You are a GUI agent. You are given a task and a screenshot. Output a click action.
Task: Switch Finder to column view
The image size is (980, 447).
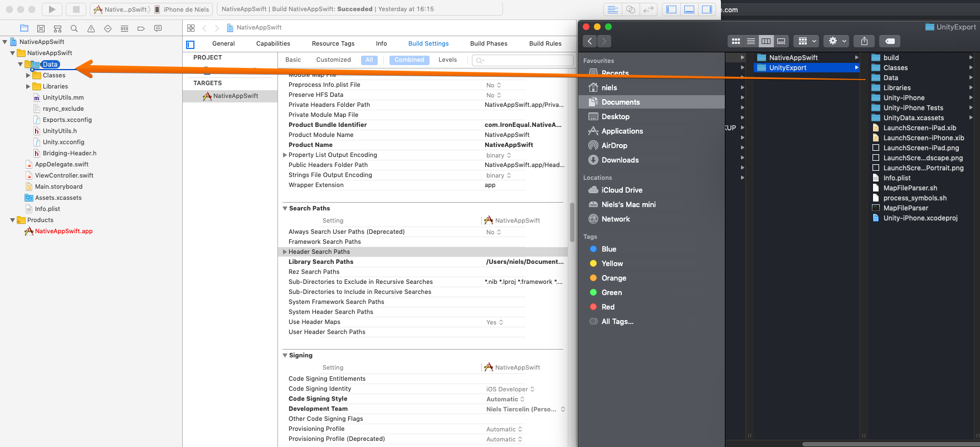click(766, 41)
